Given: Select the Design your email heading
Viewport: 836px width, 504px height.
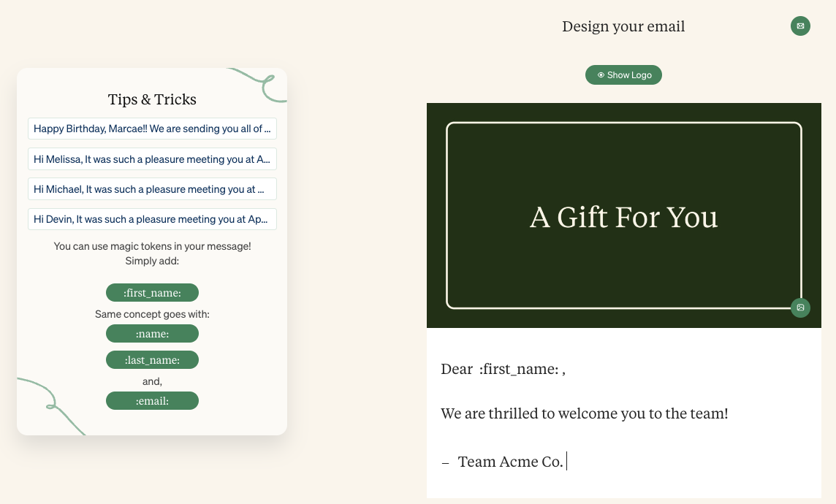Looking at the screenshot, I should tap(623, 26).
